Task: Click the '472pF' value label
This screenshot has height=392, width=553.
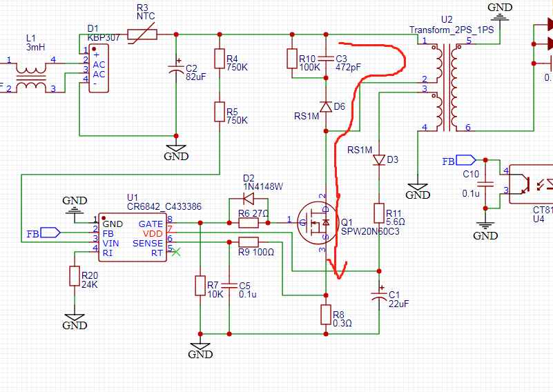Action: [x=348, y=67]
